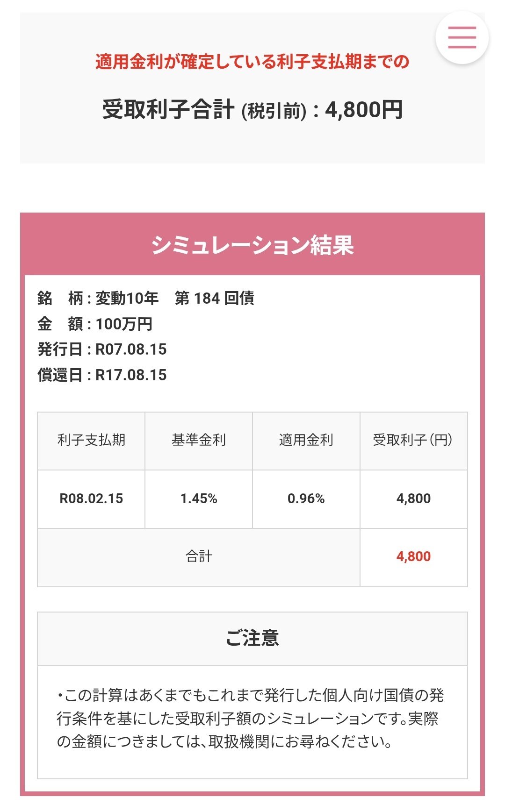The height and width of the screenshot is (812, 505).
Task: Click the red 適用金利 notice text
Action: tap(252, 62)
